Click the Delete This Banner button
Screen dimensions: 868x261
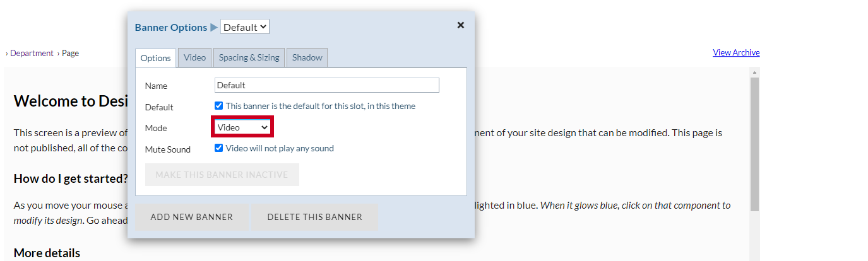[x=315, y=217]
